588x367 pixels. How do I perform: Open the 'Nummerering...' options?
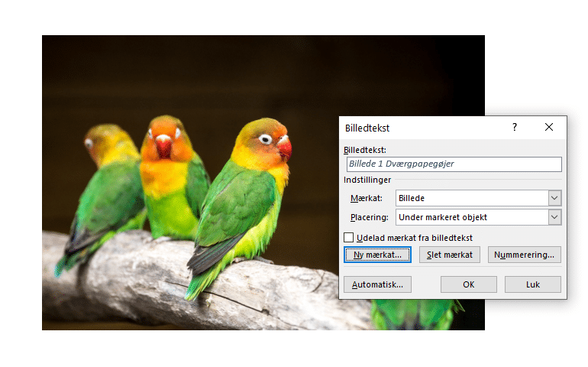coord(524,255)
